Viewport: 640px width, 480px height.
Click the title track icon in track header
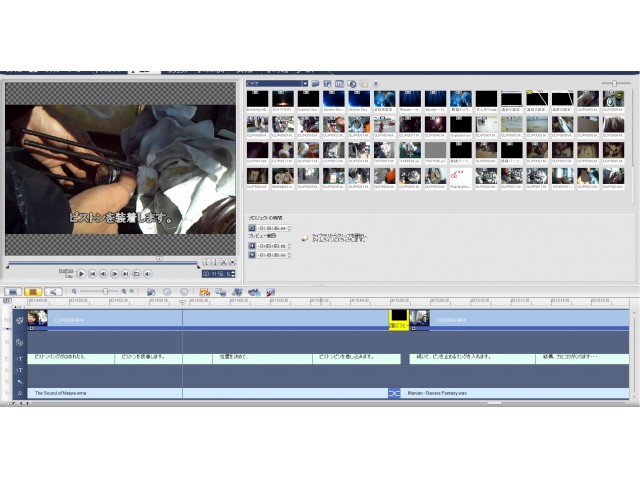(x=19, y=358)
